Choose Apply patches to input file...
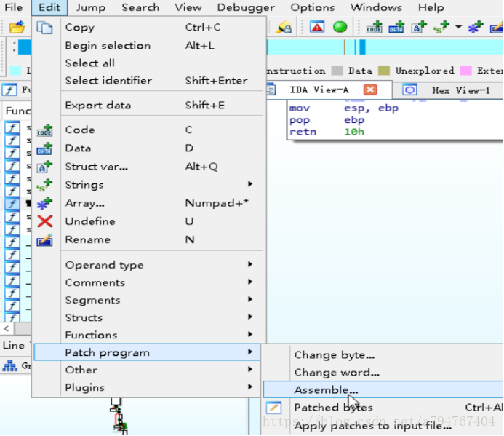This screenshot has height=436, width=504. [372, 427]
